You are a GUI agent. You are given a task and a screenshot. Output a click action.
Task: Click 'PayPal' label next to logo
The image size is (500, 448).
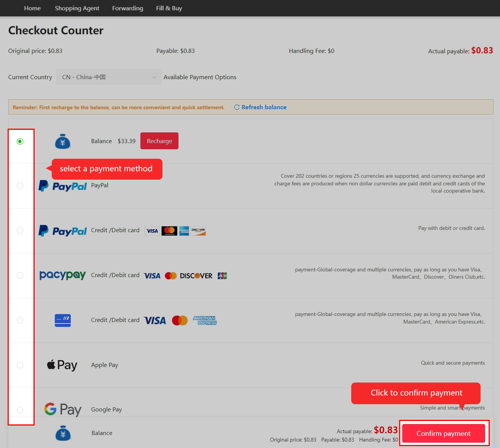point(100,185)
